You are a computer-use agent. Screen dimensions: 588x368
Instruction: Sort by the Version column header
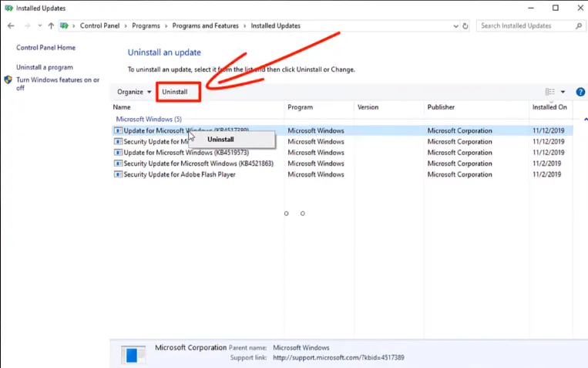pos(368,107)
